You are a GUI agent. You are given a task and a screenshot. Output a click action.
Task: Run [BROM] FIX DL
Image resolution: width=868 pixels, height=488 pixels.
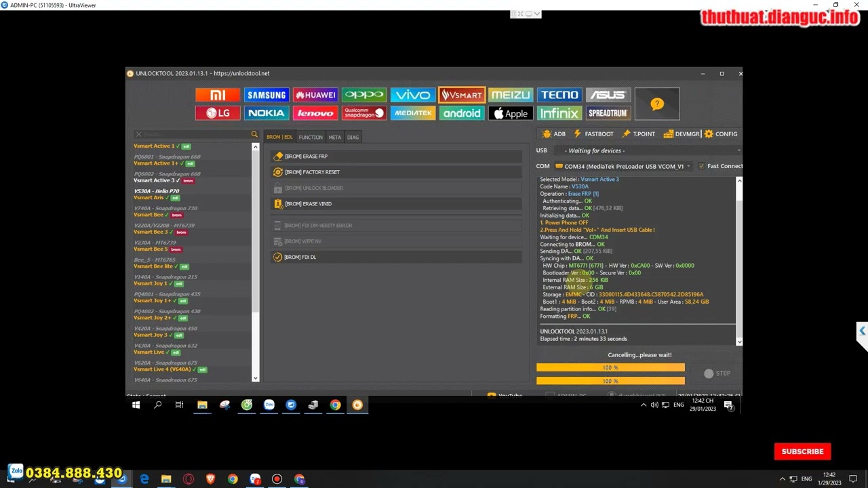tap(396, 258)
